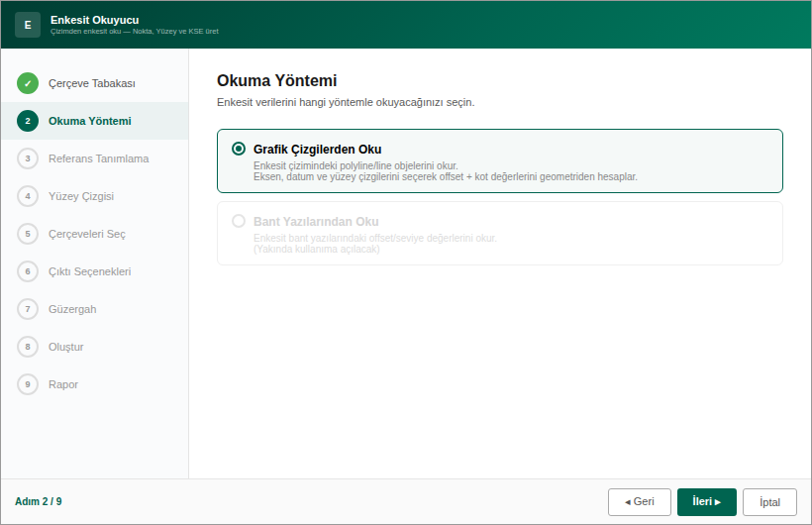This screenshot has width=812, height=525.
Task: Click the step 3 circle icon
Action: coord(28,158)
